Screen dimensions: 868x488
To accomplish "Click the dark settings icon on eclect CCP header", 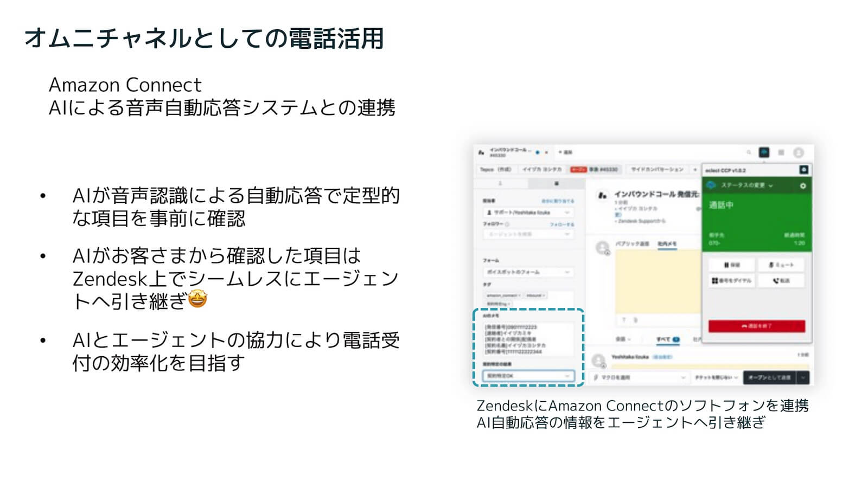I will (803, 170).
